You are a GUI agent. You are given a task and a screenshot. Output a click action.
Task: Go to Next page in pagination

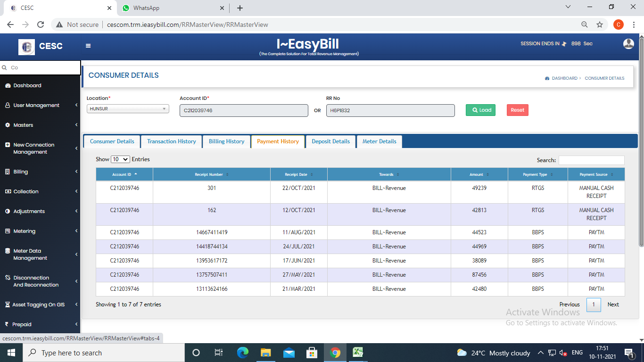613,304
